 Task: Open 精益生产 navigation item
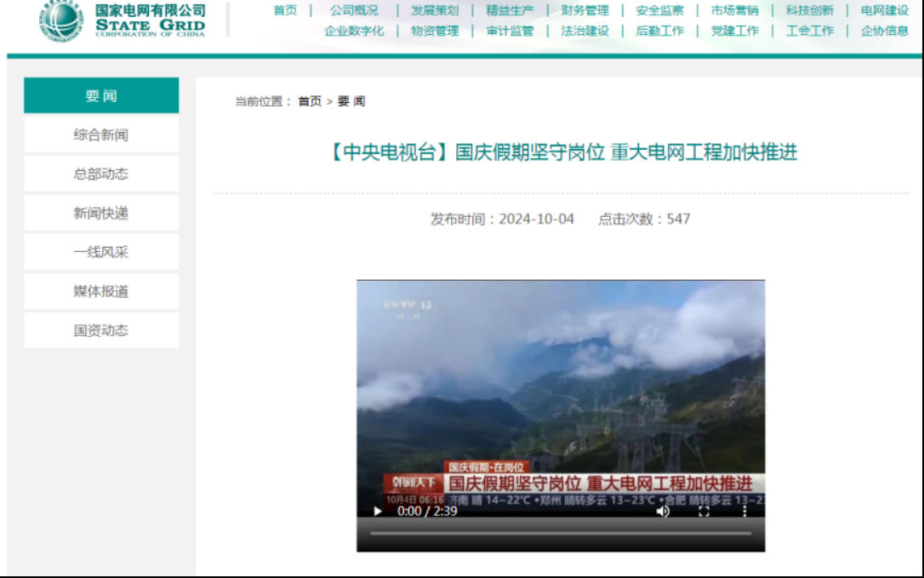pos(510,10)
